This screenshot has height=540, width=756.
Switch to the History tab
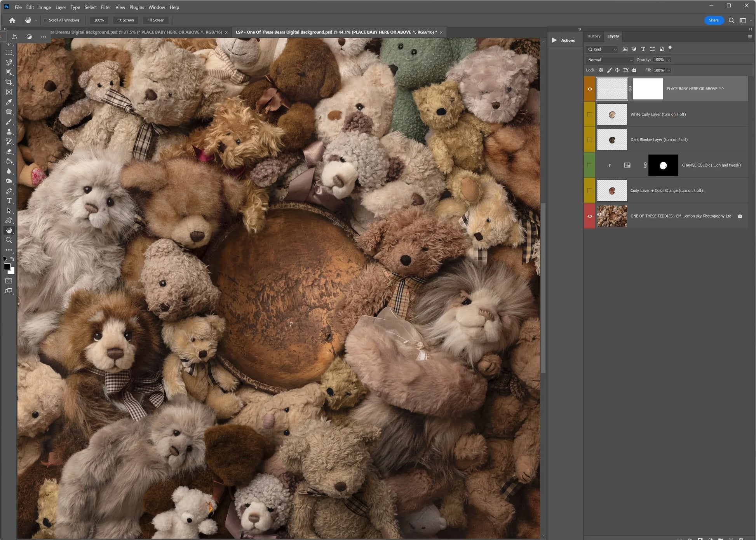[x=594, y=36]
